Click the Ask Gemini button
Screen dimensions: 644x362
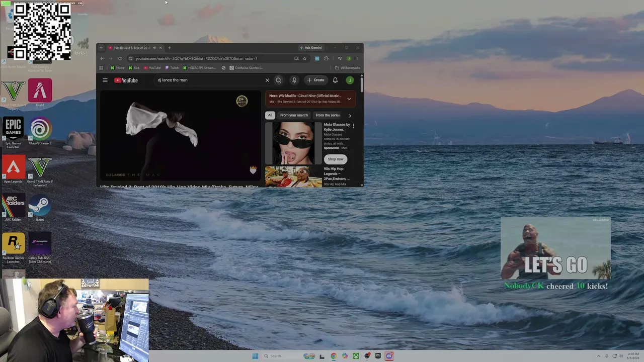(x=310, y=48)
